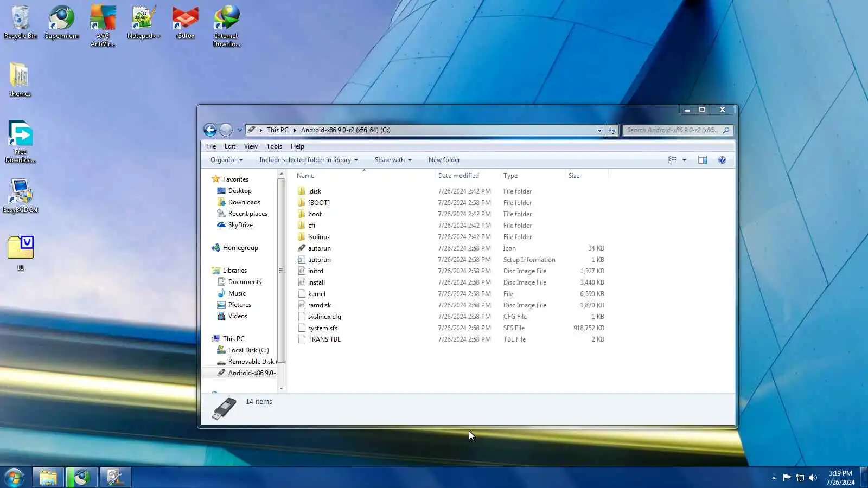Image resolution: width=868 pixels, height=488 pixels.
Task: Click This PC in the address breadcrumb
Action: [278, 130]
